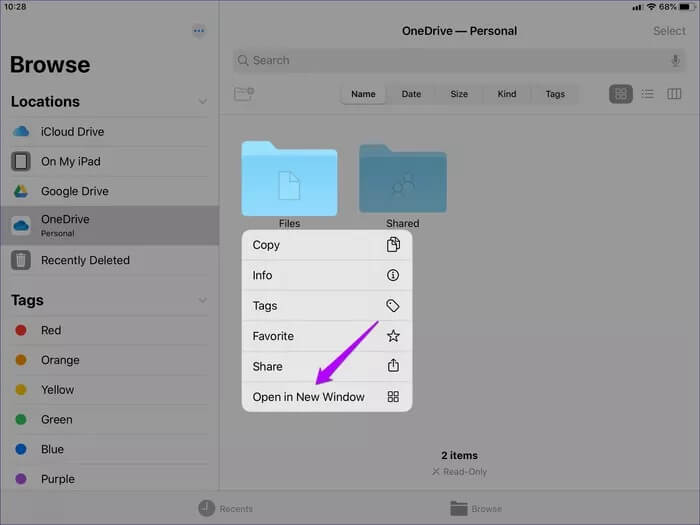The image size is (700, 525).
Task: Sort files by Name
Action: coord(363,94)
